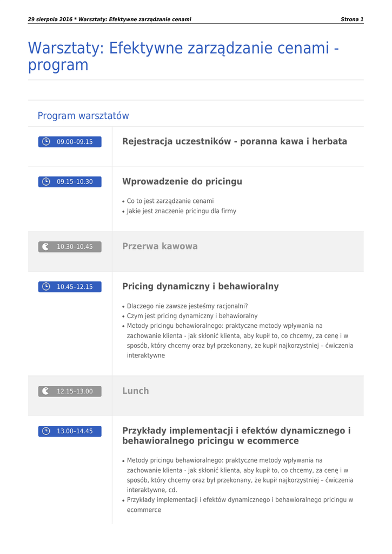392x554 pixels.
Task: Click the 'Pricing dynamiczny i behawioralny' heading
Action: (x=200, y=286)
